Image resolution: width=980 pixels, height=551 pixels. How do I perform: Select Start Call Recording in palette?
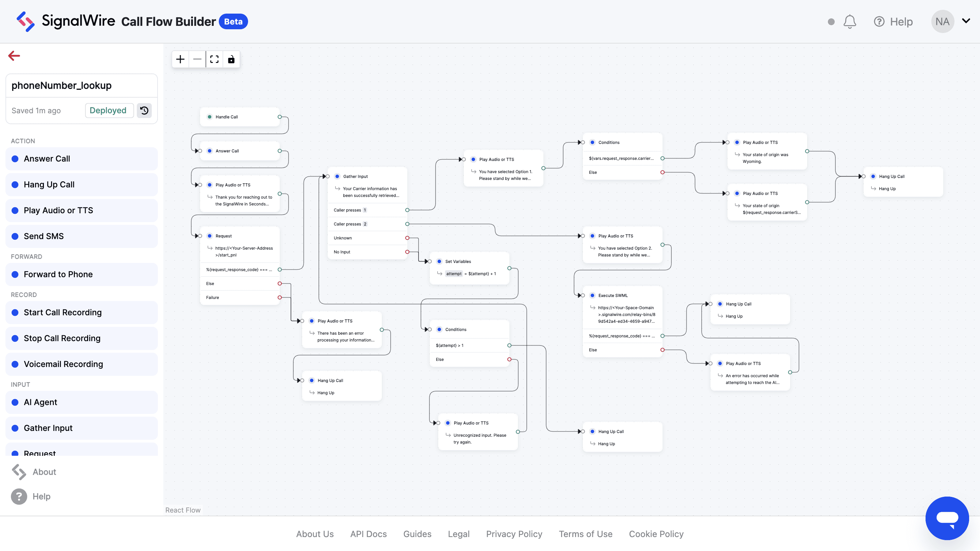click(81, 312)
